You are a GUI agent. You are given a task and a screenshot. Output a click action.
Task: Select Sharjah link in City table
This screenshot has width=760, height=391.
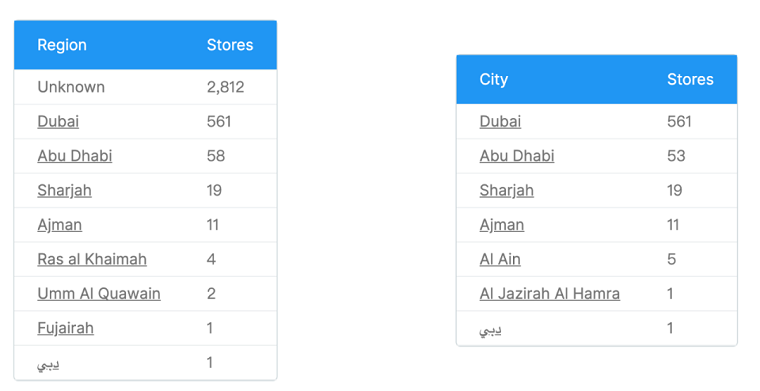point(507,190)
